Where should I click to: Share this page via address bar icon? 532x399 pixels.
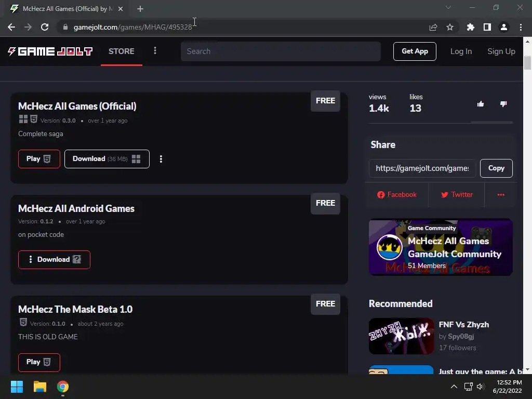coord(433,27)
